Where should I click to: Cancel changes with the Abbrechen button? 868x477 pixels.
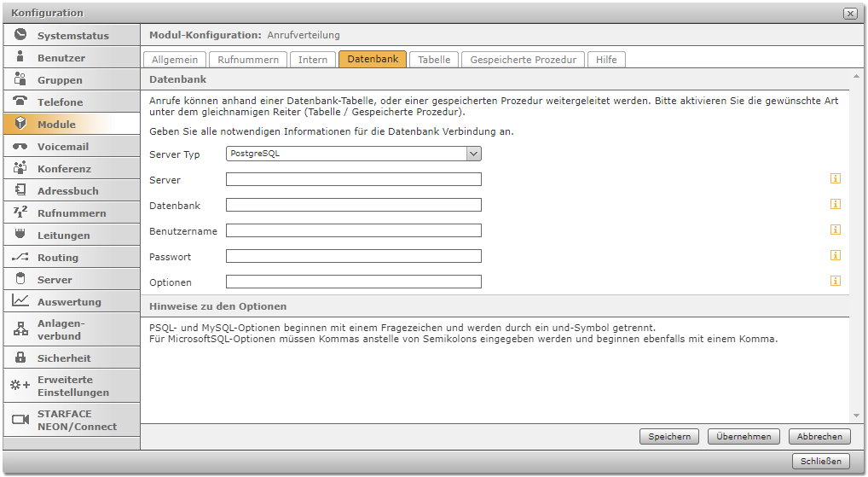(x=819, y=436)
